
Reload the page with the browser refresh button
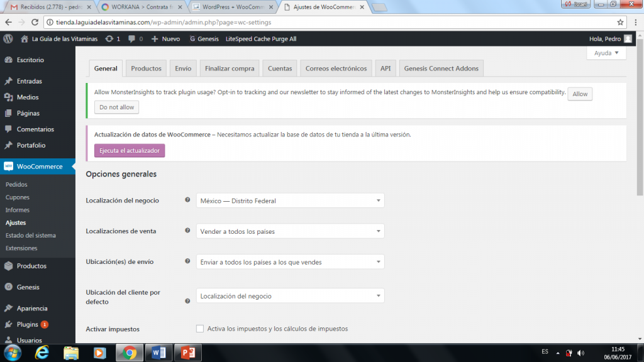35,22
